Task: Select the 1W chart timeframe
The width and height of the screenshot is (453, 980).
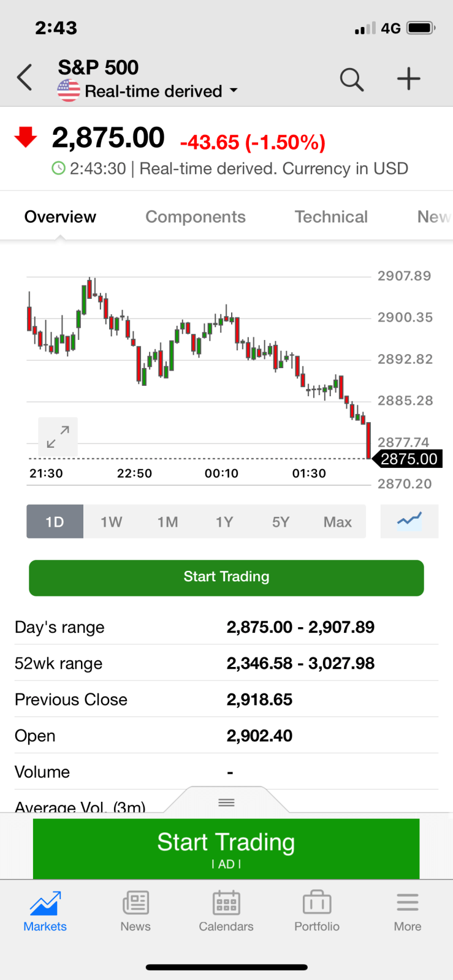Action: [x=112, y=522]
